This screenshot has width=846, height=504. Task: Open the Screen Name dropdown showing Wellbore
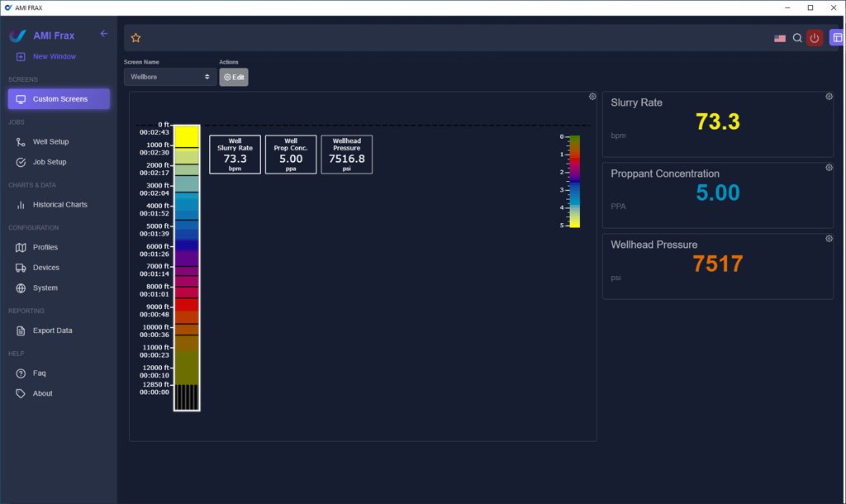tap(169, 76)
